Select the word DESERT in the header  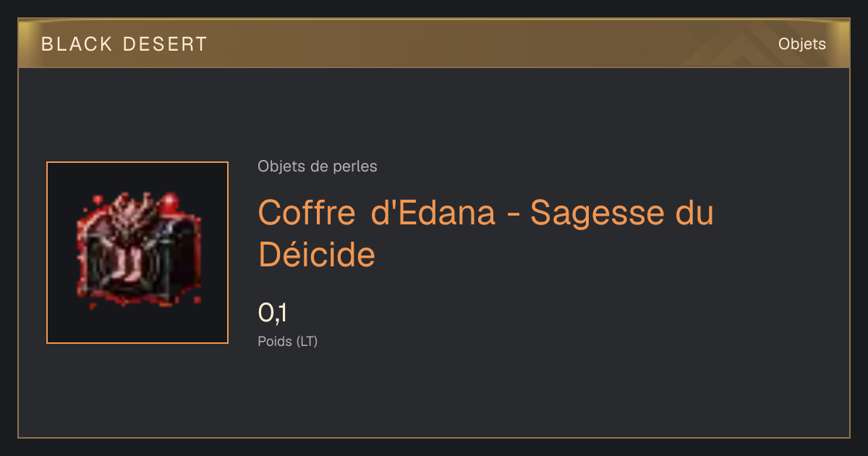(x=166, y=44)
